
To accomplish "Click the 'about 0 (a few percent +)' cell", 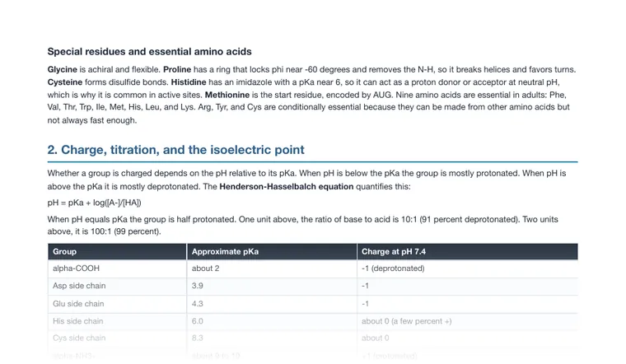I will click(x=468, y=321).
